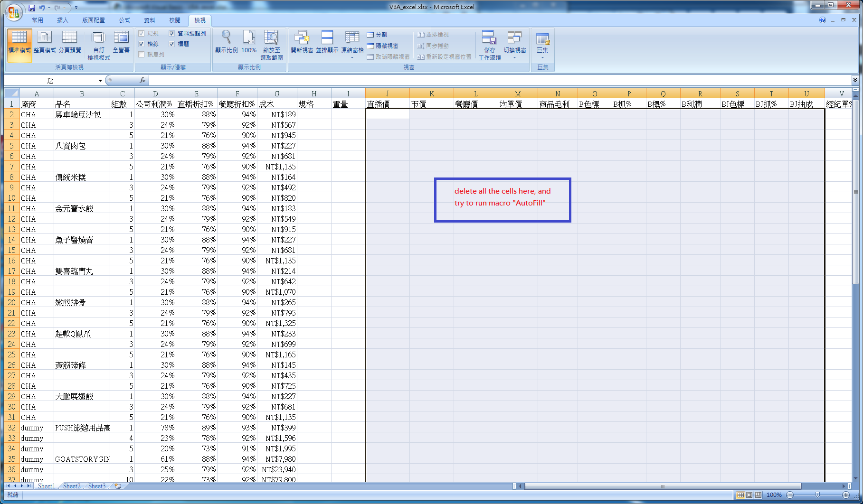
Task: Expand the formula bar arrow
Action: click(x=855, y=80)
